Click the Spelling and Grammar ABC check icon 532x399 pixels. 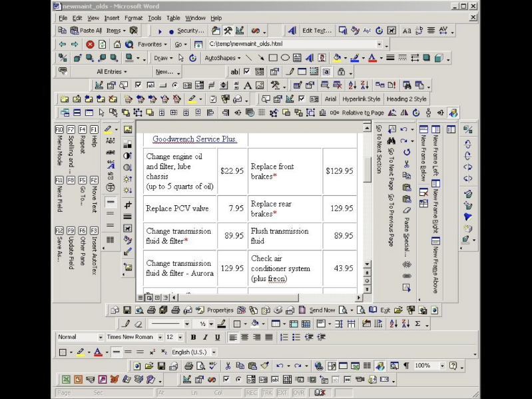click(x=212, y=366)
